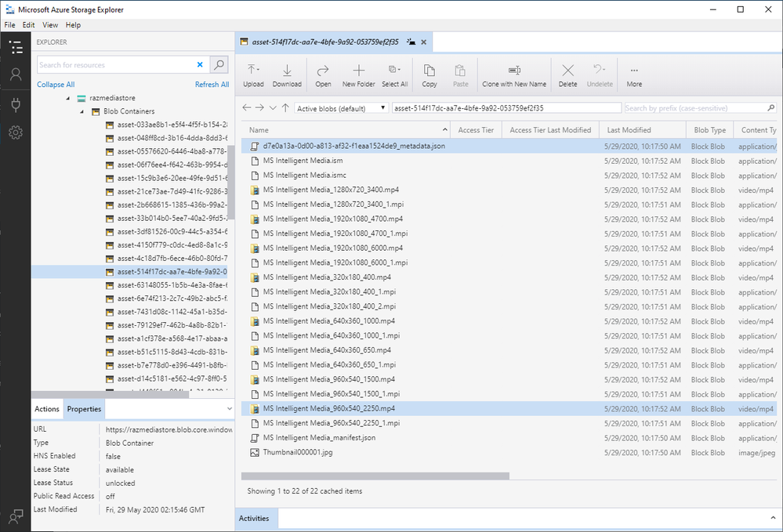783x532 pixels.
Task: Click the search magnifier button in Explorer
Action: [x=219, y=64]
